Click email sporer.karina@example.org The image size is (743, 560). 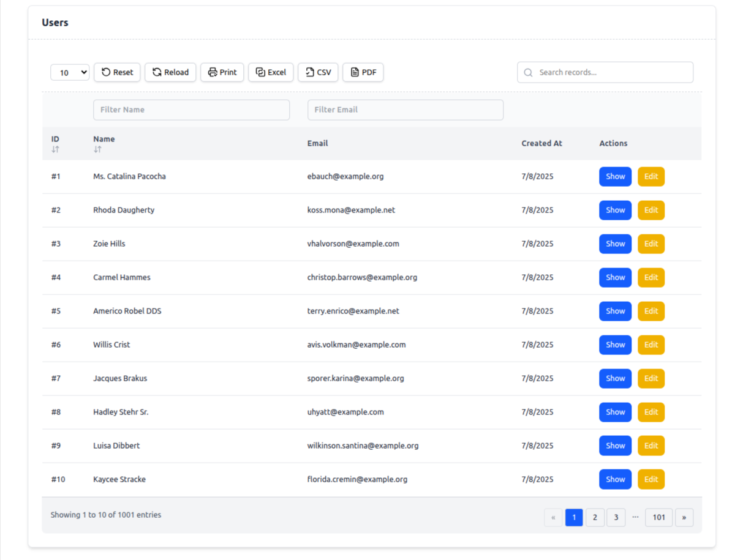(356, 378)
